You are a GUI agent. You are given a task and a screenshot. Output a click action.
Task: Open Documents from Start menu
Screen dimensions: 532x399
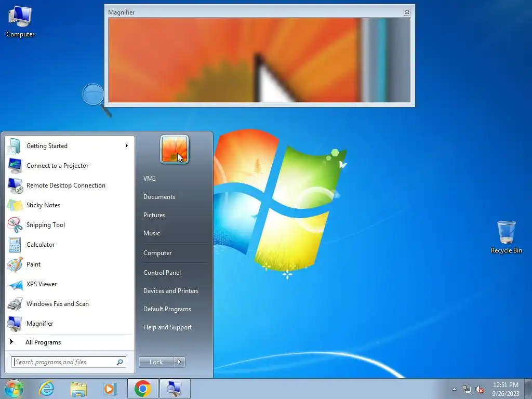159,197
